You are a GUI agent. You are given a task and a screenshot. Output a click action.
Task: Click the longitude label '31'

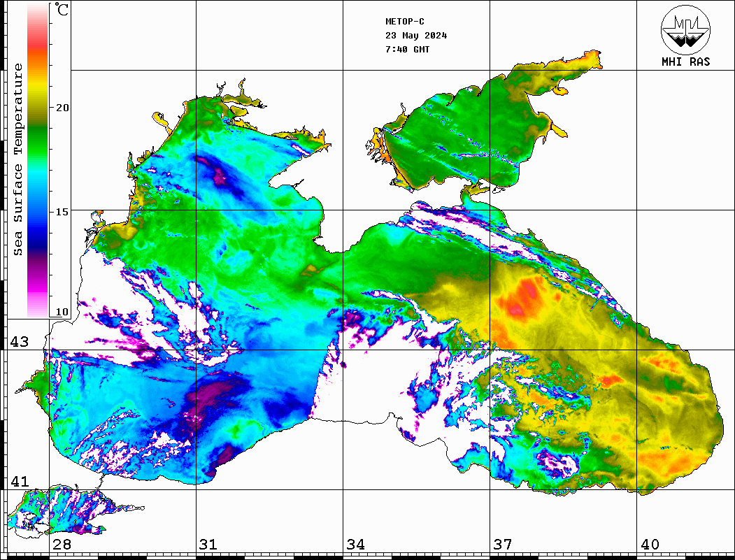[x=208, y=545]
